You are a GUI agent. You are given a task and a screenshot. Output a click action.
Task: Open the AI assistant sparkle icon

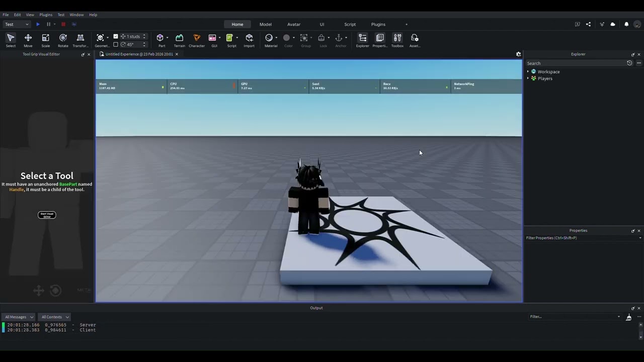[602, 24]
